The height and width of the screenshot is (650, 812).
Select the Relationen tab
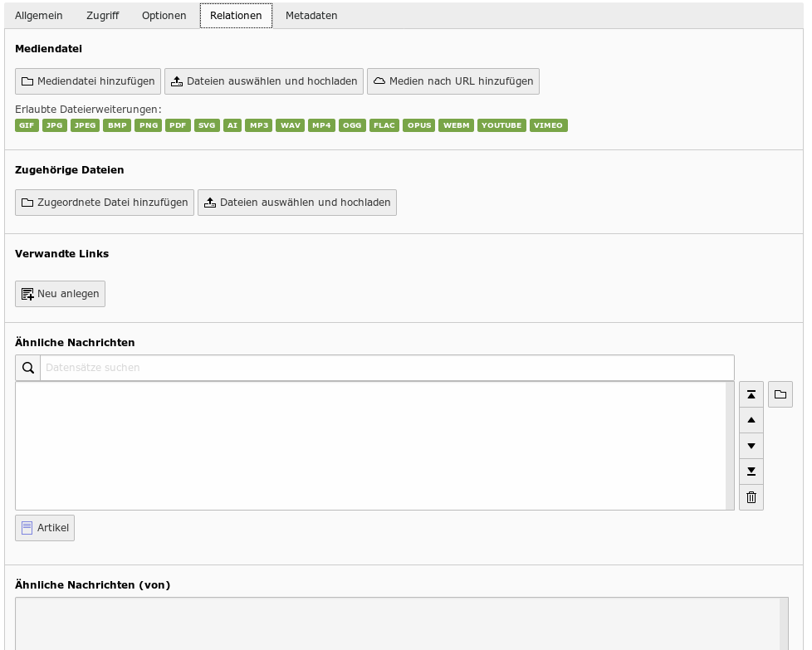pos(236,16)
